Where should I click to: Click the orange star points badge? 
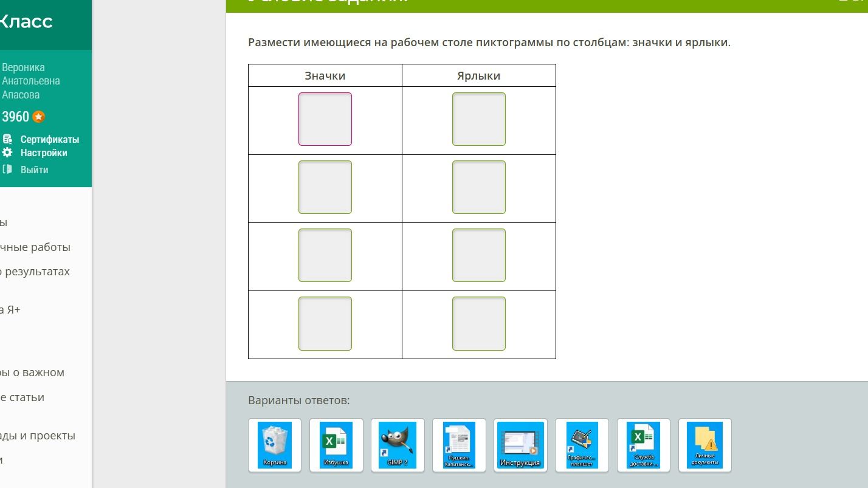[39, 117]
